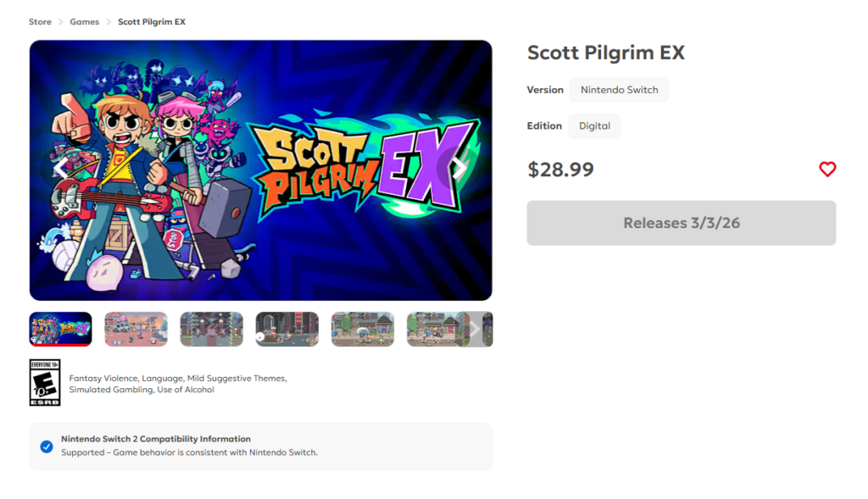Go to Store in breadcrumb
This screenshot has width=868, height=499.
(40, 22)
